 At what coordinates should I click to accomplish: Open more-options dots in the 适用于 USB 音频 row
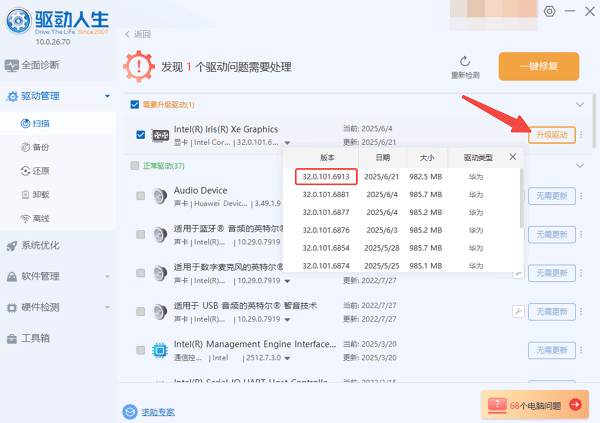(x=581, y=312)
